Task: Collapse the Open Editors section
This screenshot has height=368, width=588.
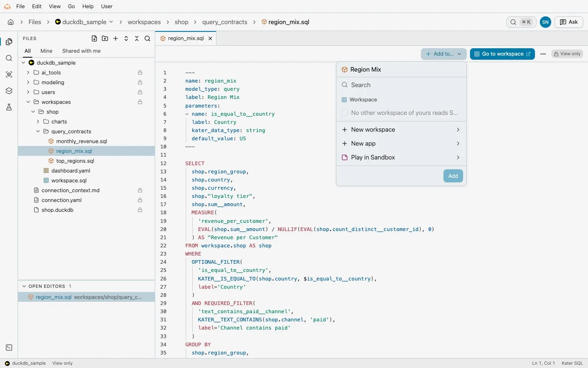Action: (x=24, y=286)
